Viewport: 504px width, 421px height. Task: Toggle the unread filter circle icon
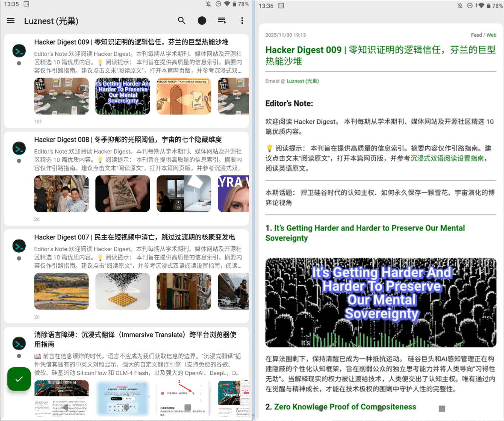[x=202, y=21]
